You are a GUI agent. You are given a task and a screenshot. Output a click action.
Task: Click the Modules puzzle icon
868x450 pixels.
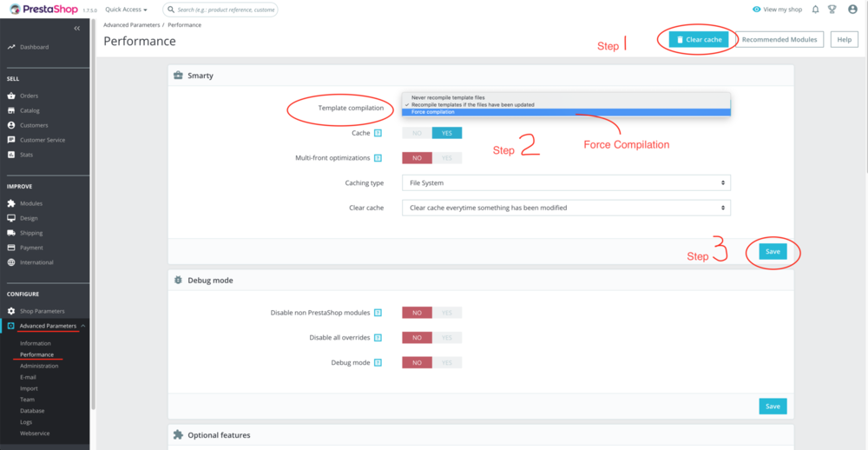coord(11,203)
